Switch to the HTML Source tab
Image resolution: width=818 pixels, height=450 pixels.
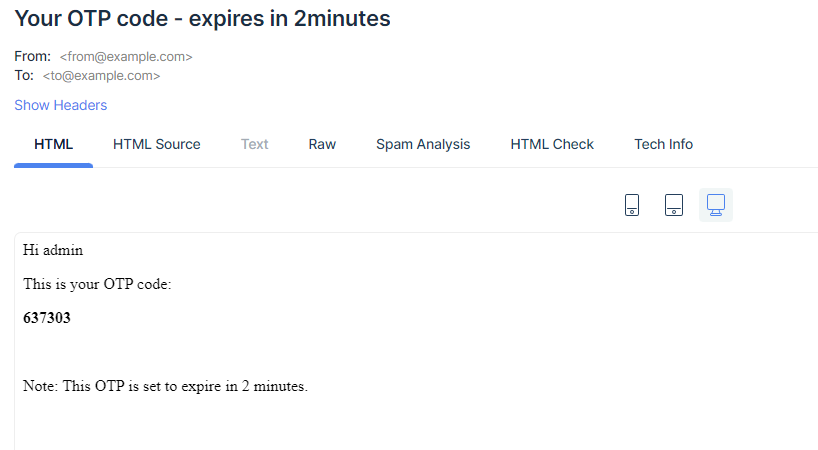coord(157,144)
